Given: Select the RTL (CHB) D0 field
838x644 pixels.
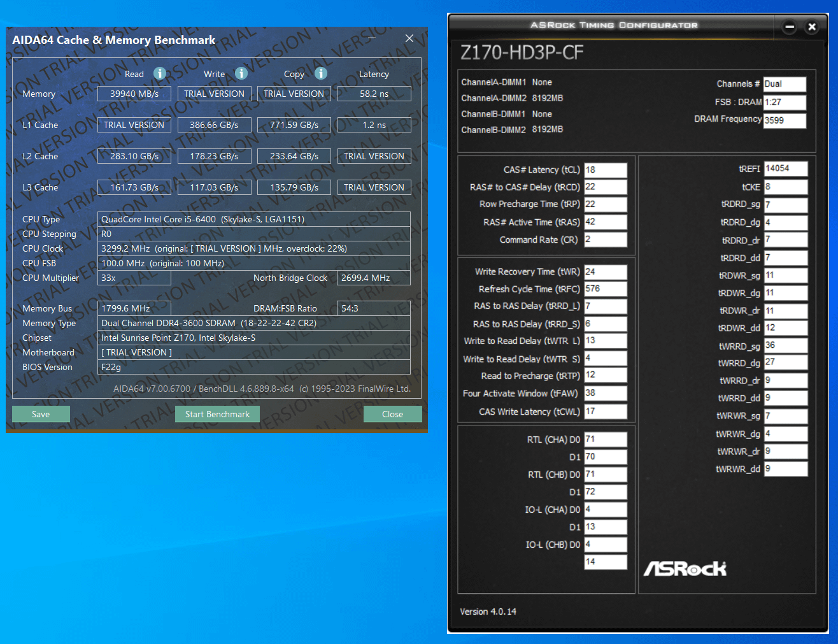Looking at the screenshot, I should click(x=606, y=475).
